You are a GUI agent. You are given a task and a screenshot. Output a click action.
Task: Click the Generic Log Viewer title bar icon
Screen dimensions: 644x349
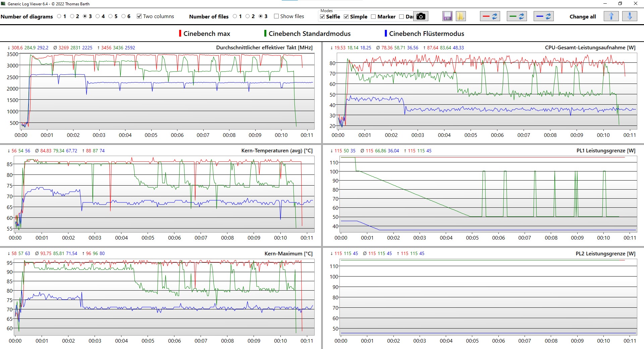pos(3,4)
